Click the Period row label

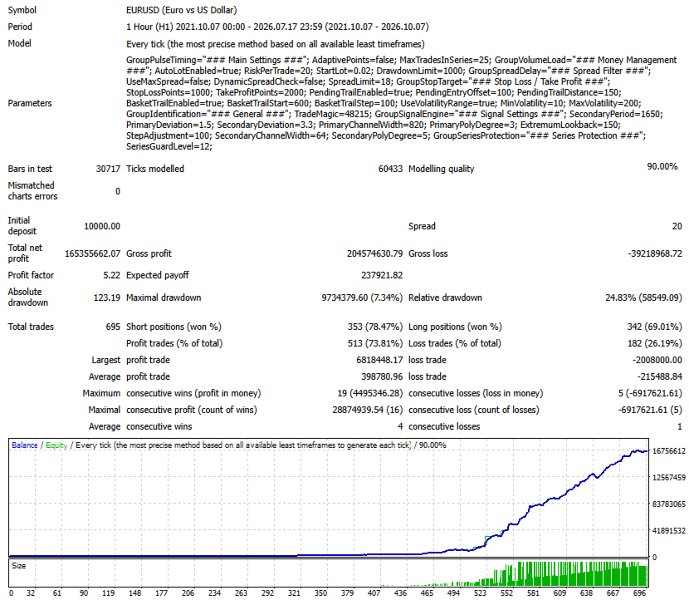tap(20, 26)
